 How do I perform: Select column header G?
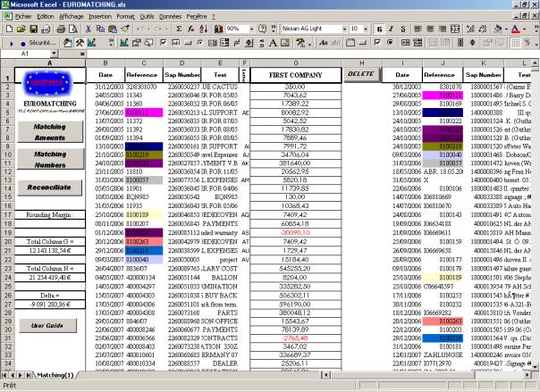tap(296, 63)
